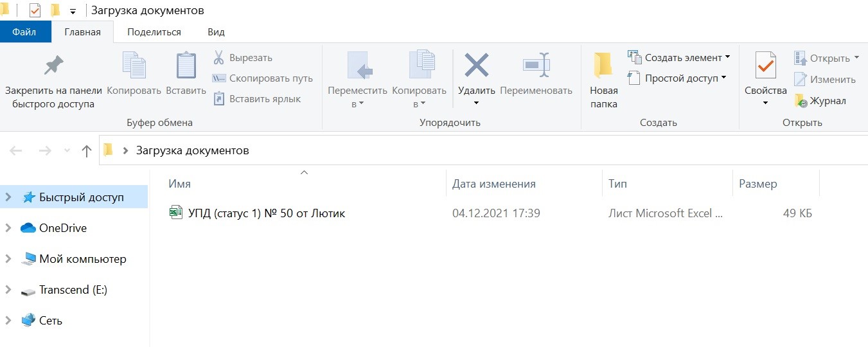Click the Свойства checkmark icon

(x=765, y=65)
